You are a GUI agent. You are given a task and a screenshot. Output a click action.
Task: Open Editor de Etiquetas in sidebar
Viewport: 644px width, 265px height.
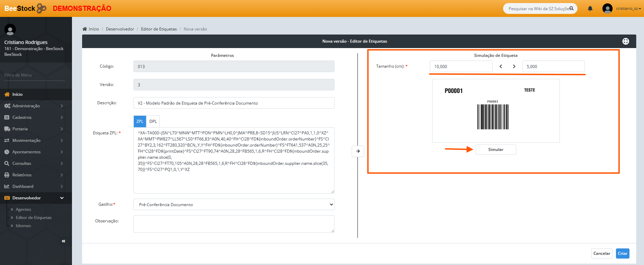tap(33, 218)
